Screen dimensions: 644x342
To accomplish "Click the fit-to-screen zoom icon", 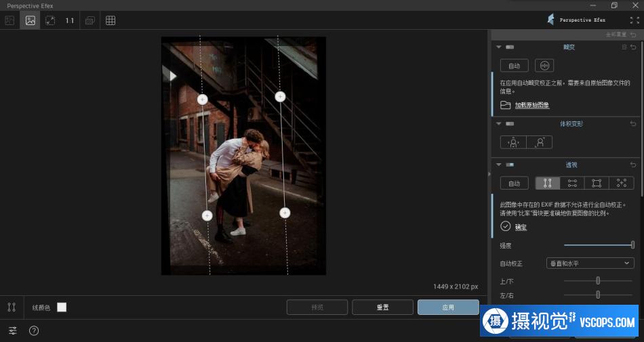I will point(49,20).
